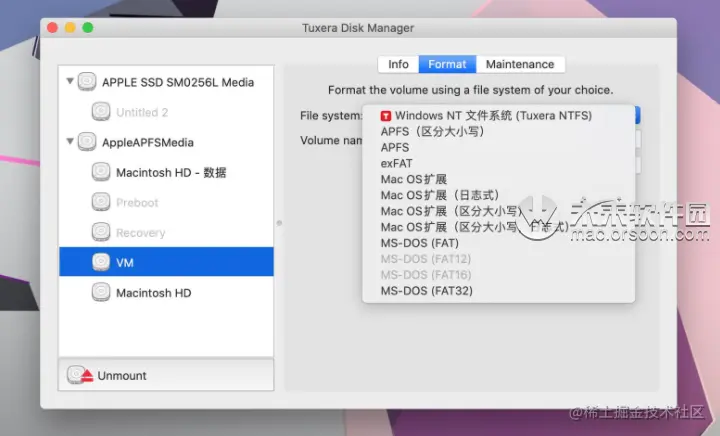Switch to the Info tab
This screenshot has width=720, height=436.
click(x=398, y=64)
